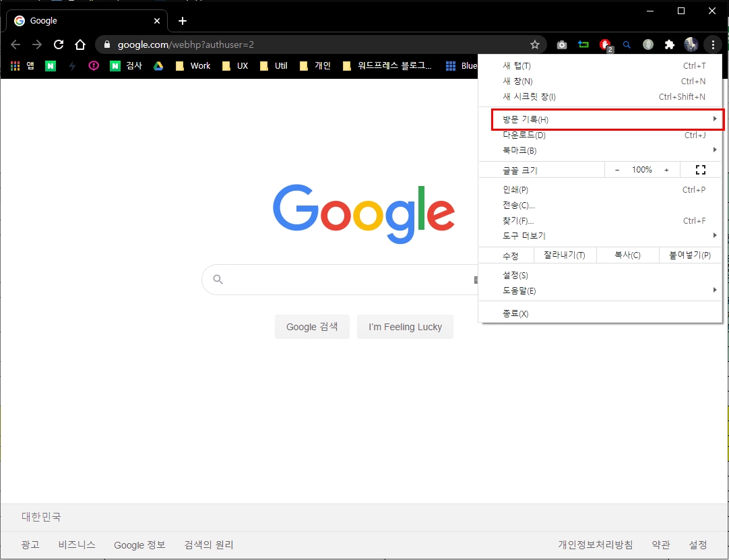Open the red extension with badge 2

605,44
